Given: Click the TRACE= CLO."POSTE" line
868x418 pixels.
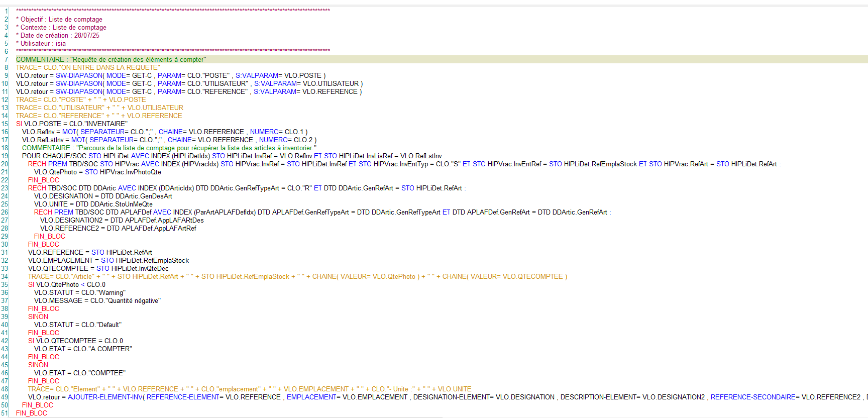Looking at the screenshot, I should (x=81, y=99).
